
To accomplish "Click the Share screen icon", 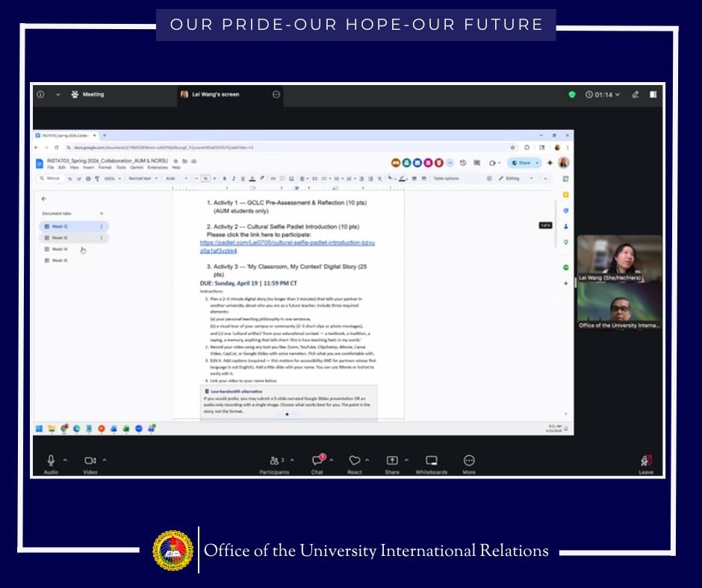I will (392, 461).
